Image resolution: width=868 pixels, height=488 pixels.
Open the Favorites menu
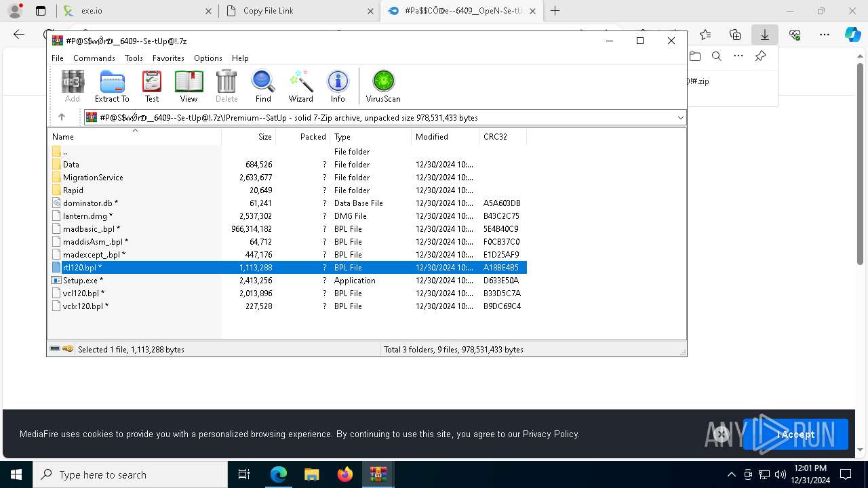[168, 58]
